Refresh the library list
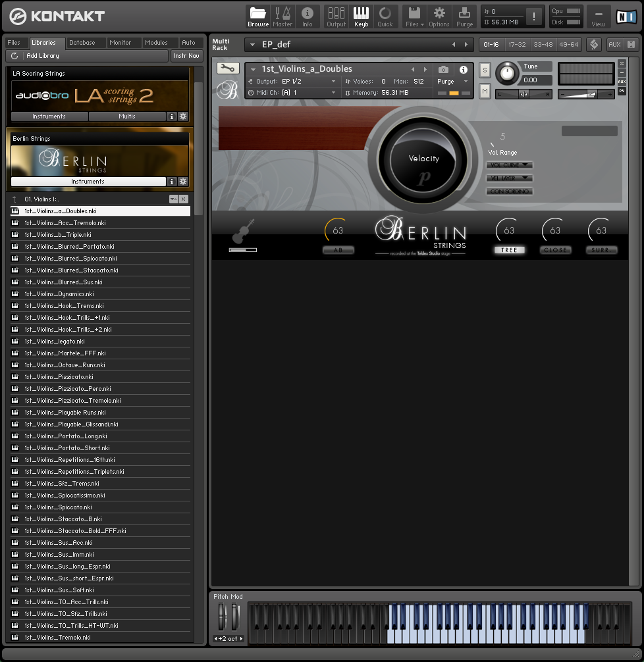This screenshot has width=644, height=662. pos(14,56)
